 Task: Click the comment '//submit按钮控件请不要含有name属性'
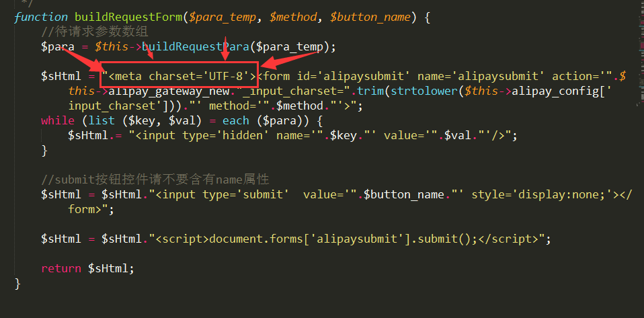(155, 180)
